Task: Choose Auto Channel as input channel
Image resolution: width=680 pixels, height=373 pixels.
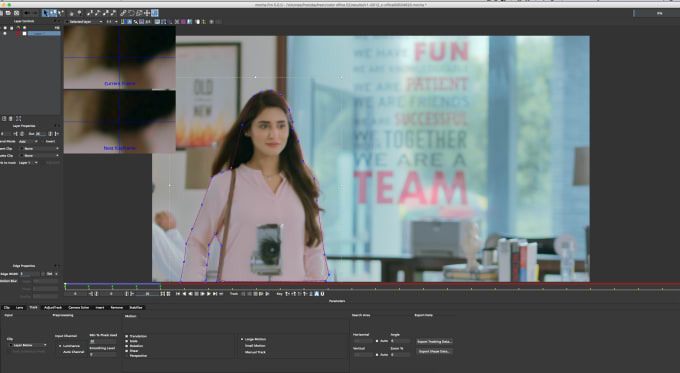Action: click(x=60, y=352)
